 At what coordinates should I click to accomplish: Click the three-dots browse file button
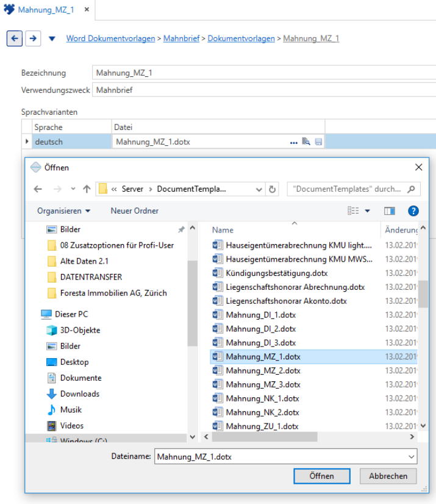pos(294,142)
